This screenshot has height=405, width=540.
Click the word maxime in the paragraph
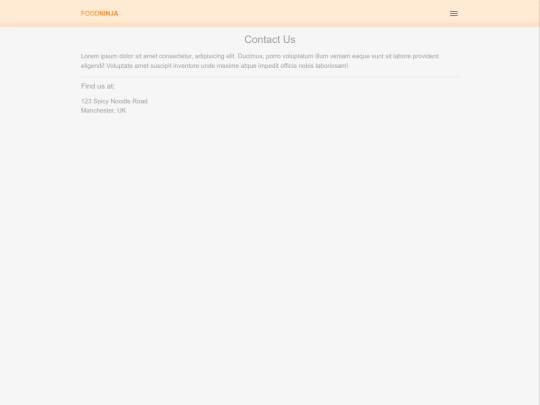[x=228, y=65]
